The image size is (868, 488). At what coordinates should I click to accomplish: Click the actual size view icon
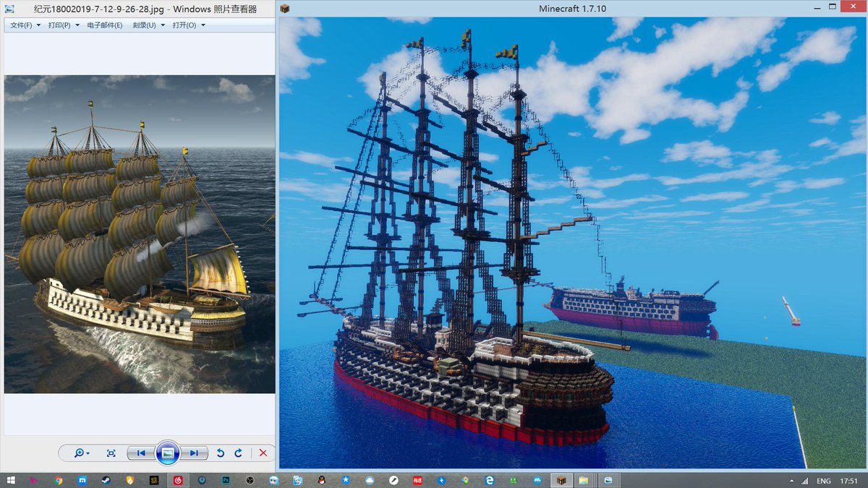[x=111, y=453]
